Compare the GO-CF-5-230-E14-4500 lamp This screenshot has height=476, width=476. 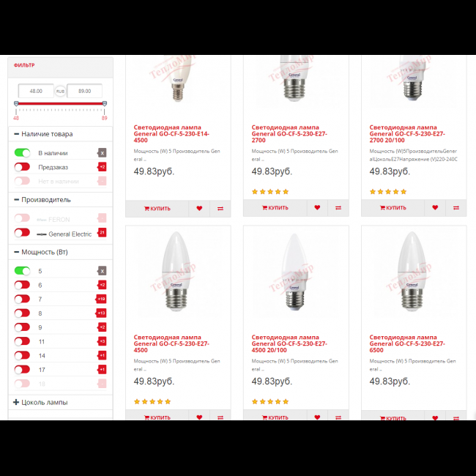[220, 208]
